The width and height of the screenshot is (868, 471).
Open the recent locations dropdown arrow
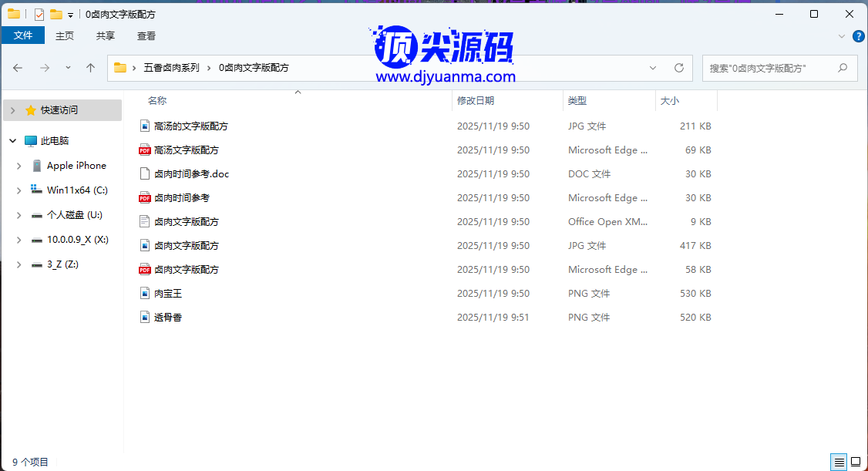click(x=68, y=68)
